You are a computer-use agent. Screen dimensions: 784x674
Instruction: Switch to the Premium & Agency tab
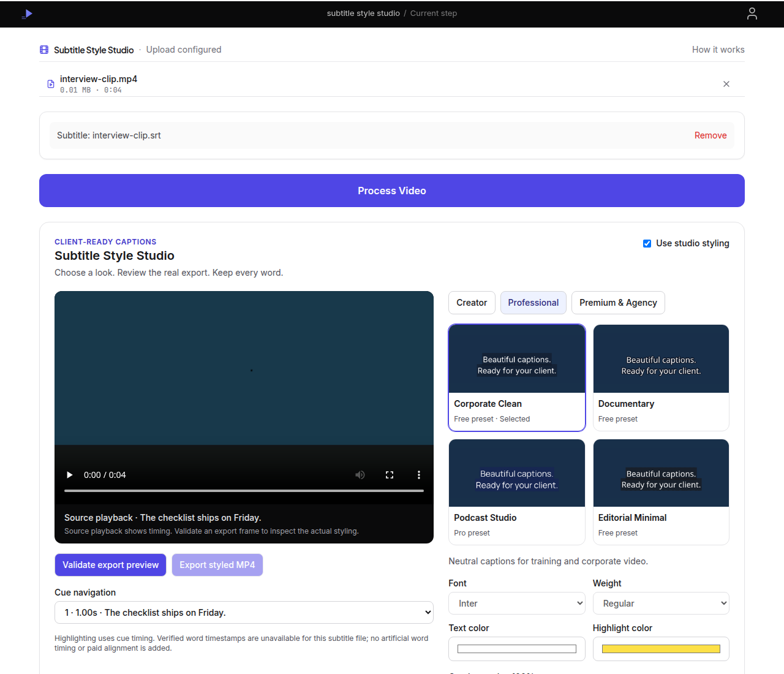[618, 303]
